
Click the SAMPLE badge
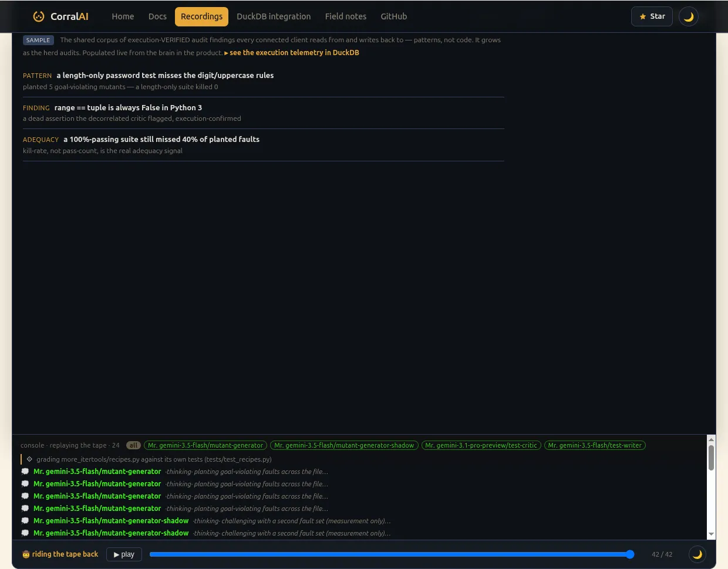[38, 40]
